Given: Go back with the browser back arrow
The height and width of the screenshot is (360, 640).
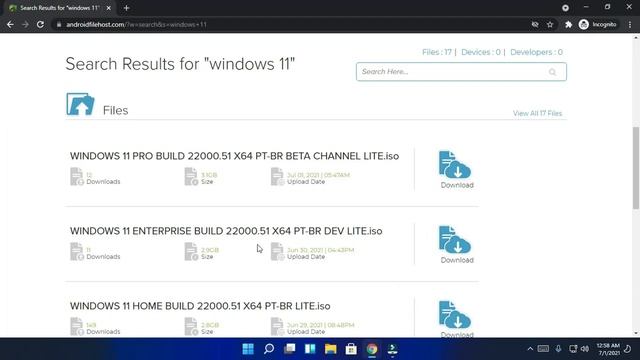Looking at the screenshot, I should point(10,24).
